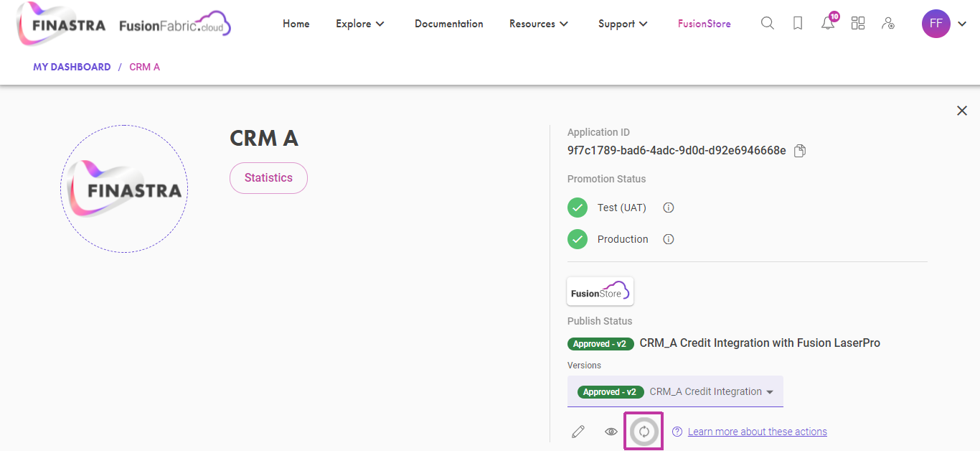This screenshot has height=451, width=980.
Task: Go to MY DASHBOARD breadcrumb
Action: [72, 67]
